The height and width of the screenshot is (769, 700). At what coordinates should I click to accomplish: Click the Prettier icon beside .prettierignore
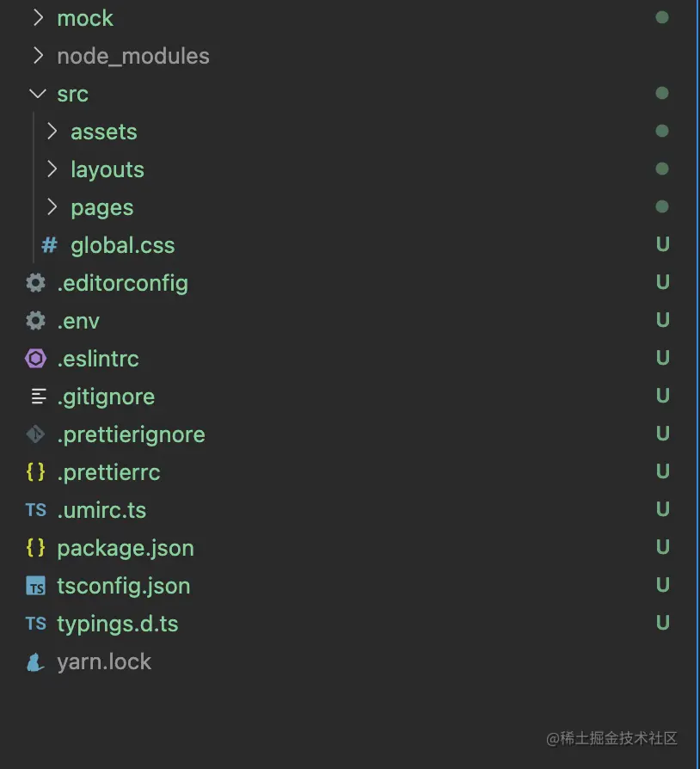pyautogui.click(x=34, y=434)
